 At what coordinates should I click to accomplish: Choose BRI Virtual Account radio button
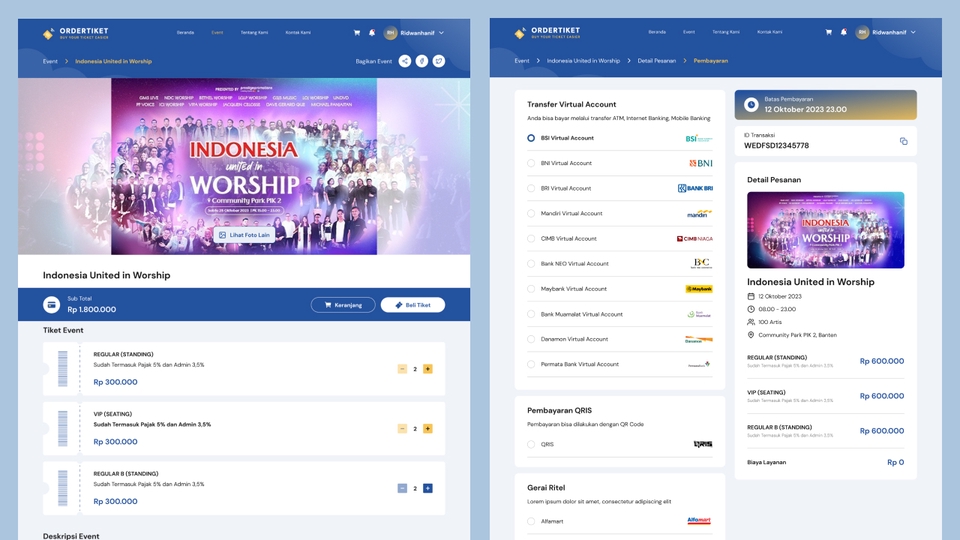click(531, 188)
